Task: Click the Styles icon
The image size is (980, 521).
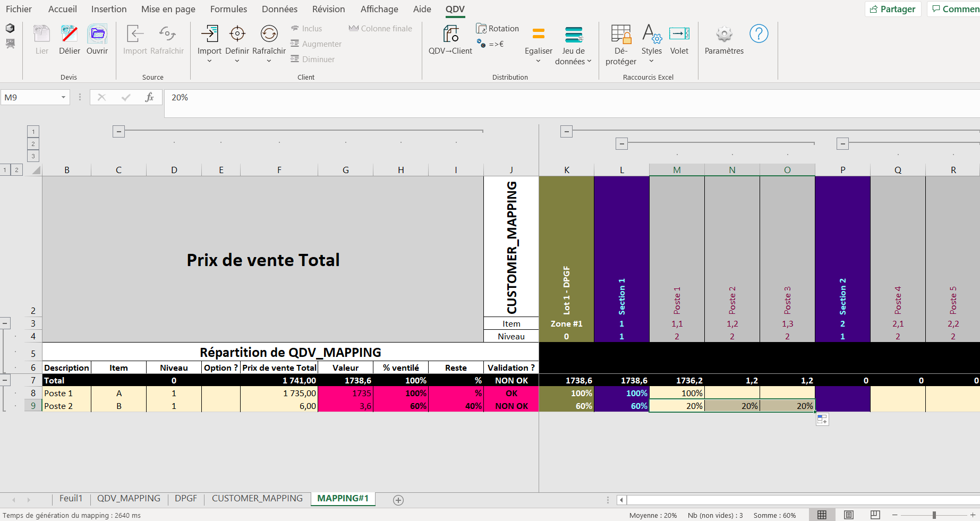Action: [x=652, y=34]
